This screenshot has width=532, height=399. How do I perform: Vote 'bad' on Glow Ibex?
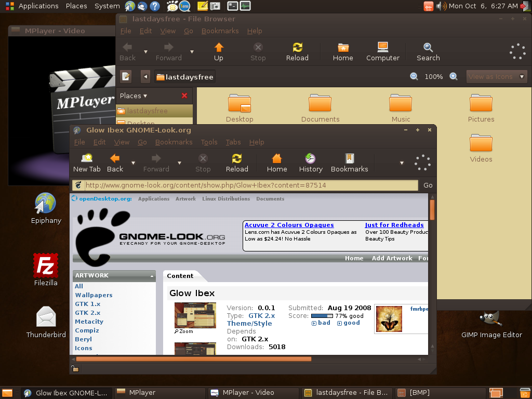(x=321, y=323)
